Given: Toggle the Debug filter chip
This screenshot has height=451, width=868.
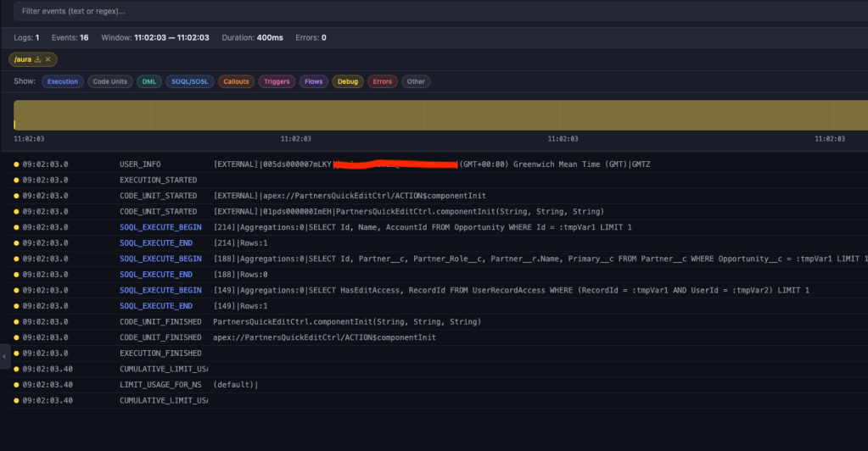Looking at the screenshot, I should (347, 81).
